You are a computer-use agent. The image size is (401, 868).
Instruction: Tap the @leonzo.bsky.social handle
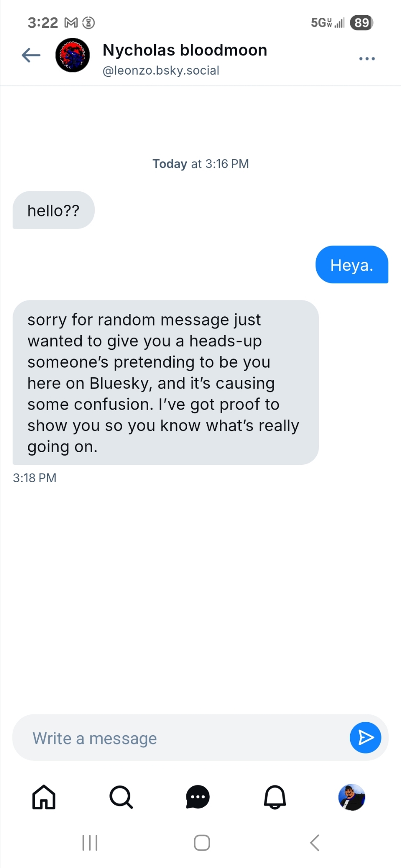161,70
